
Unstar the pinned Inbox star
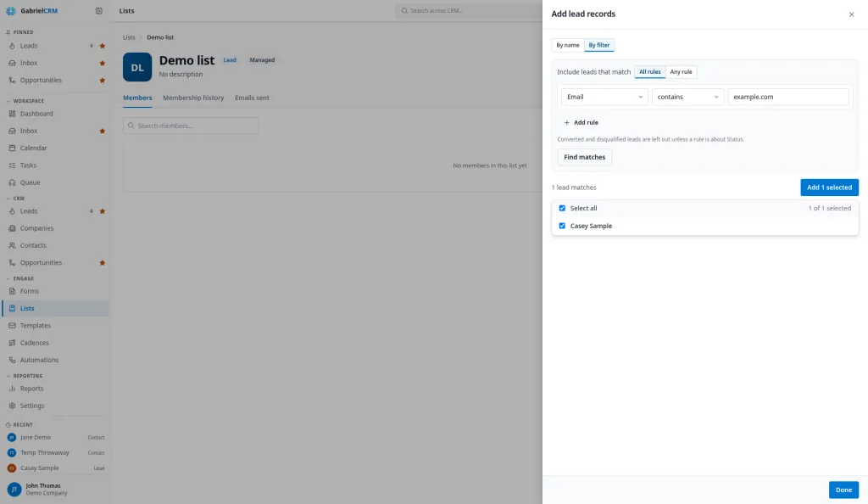103,63
